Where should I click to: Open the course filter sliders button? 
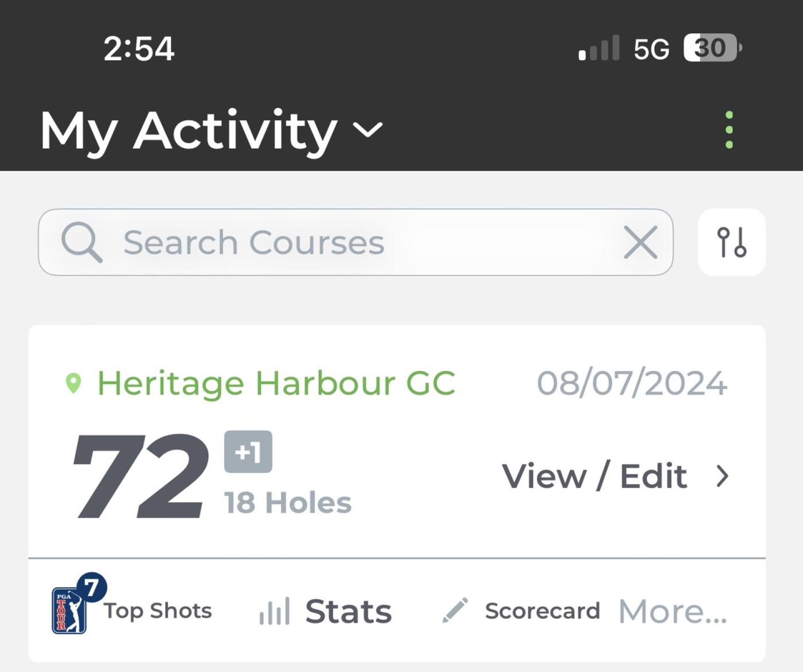[x=731, y=242]
